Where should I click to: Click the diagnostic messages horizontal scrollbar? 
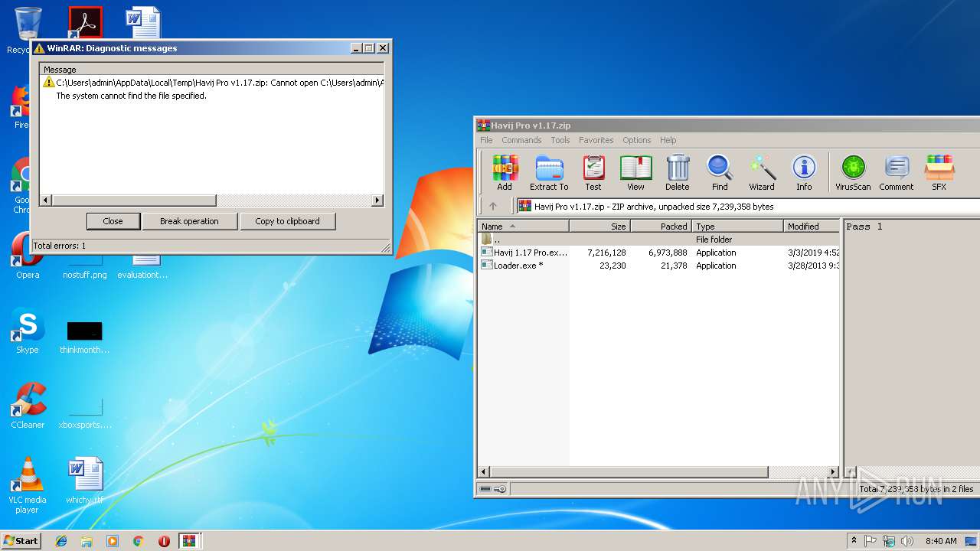(211, 201)
